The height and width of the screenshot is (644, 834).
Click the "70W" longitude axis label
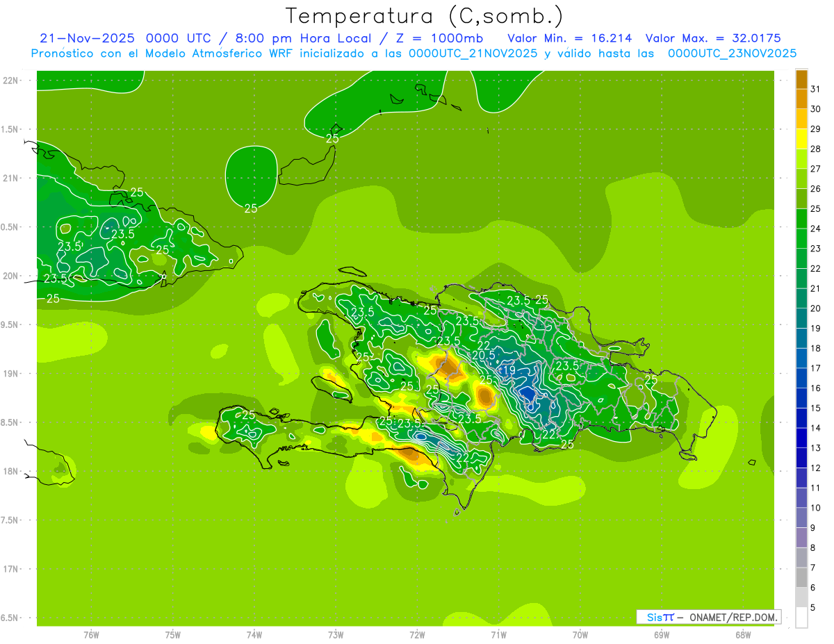point(580,635)
